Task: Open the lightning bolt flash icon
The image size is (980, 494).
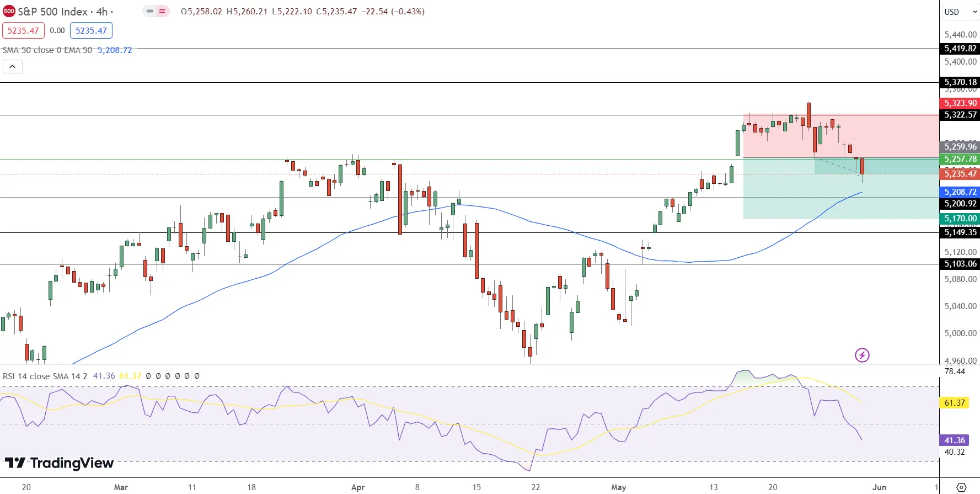Action: coord(862,355)
